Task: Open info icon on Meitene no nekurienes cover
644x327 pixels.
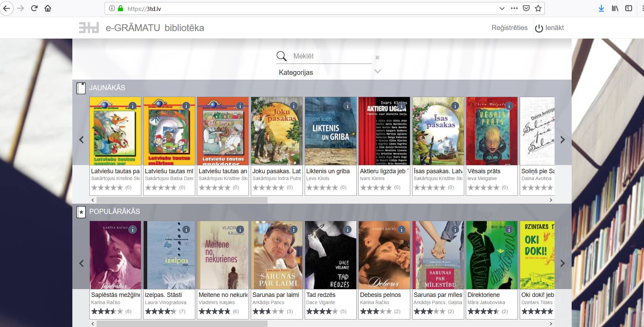Action: (x=240, y=230)
